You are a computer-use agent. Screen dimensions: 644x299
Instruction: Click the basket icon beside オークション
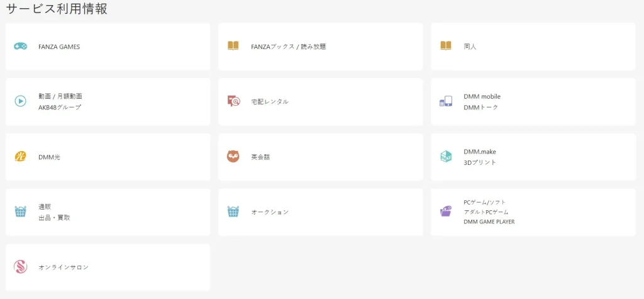tap(233, 212)
